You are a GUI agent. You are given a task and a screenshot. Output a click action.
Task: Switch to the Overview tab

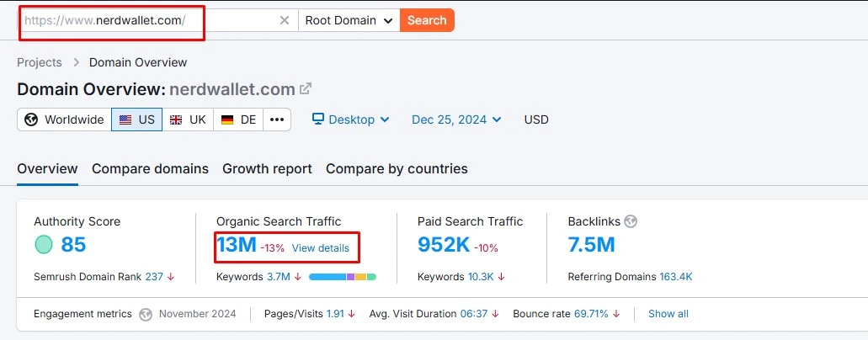47,169
